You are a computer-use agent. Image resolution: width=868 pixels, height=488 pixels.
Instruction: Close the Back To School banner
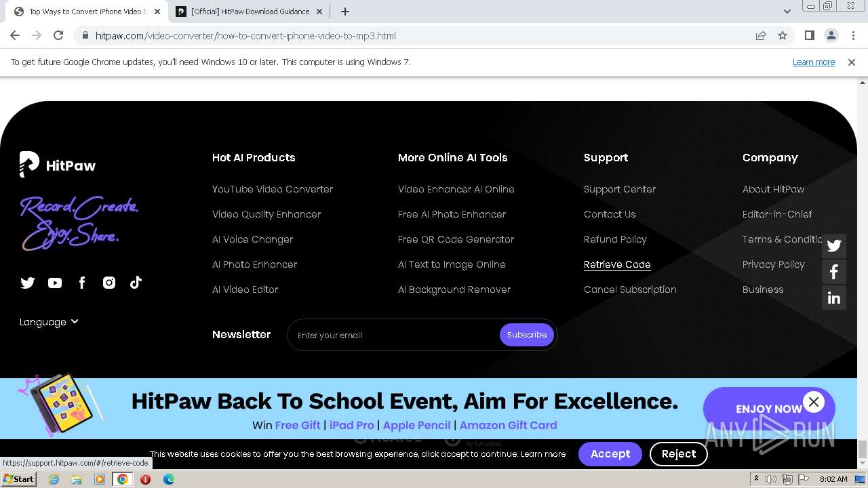click(814, 402)
